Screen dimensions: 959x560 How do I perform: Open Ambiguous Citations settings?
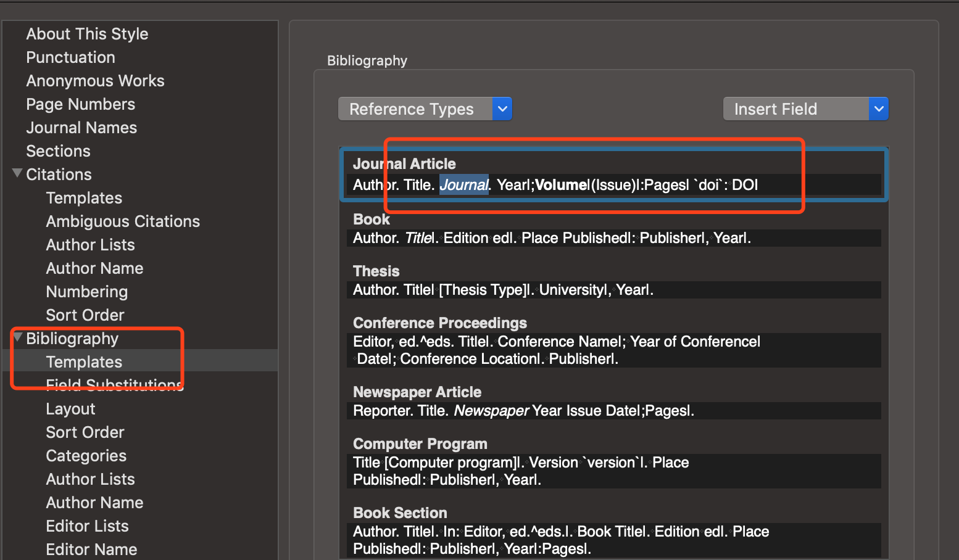point(123,221)
